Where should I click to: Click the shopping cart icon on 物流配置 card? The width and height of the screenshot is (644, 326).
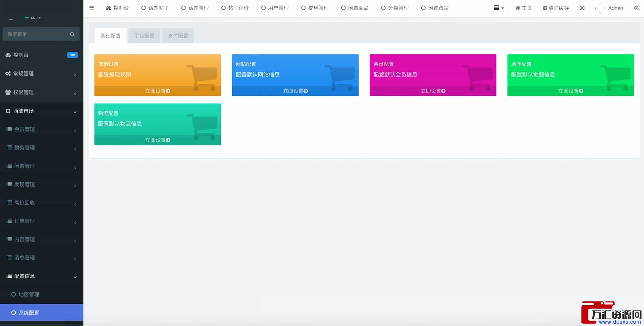pyautogui.click(x=202, y=127)
